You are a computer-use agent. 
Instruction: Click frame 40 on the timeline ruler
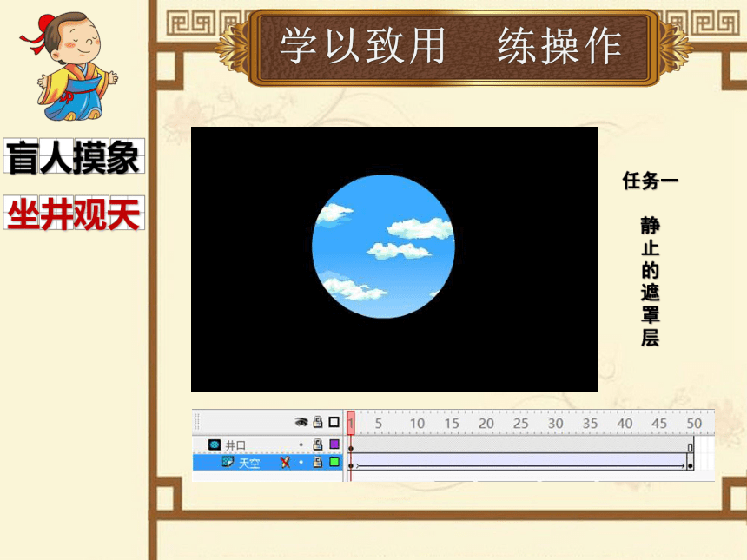[625, 424]
